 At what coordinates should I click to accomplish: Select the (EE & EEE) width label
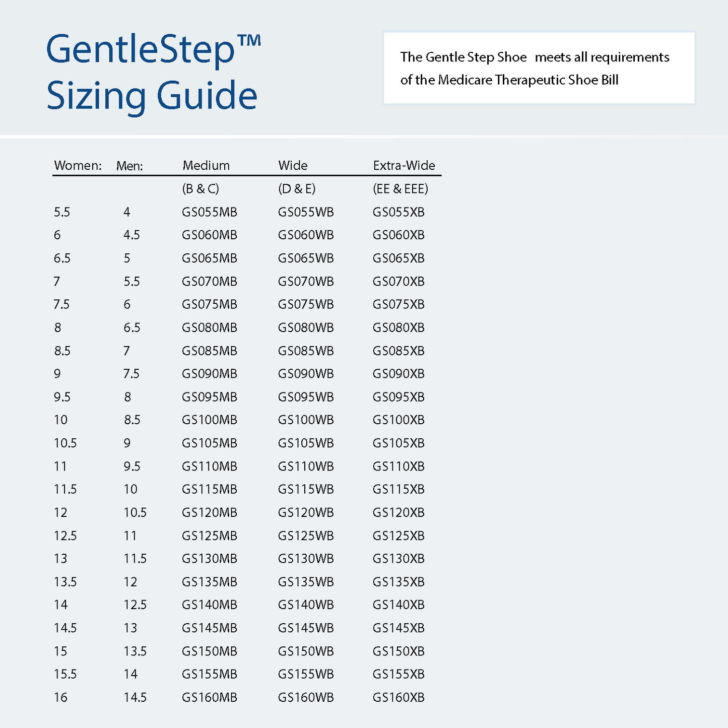pos(401,189)
